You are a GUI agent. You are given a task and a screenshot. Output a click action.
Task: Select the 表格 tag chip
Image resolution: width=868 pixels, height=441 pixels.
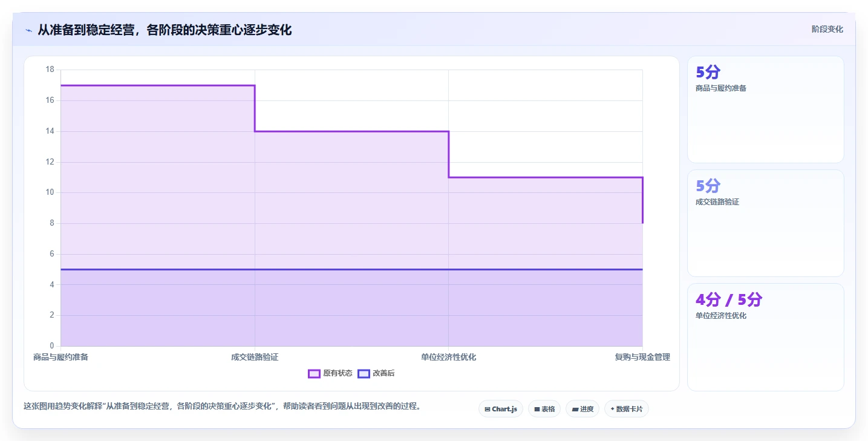(x=544, y=409)
